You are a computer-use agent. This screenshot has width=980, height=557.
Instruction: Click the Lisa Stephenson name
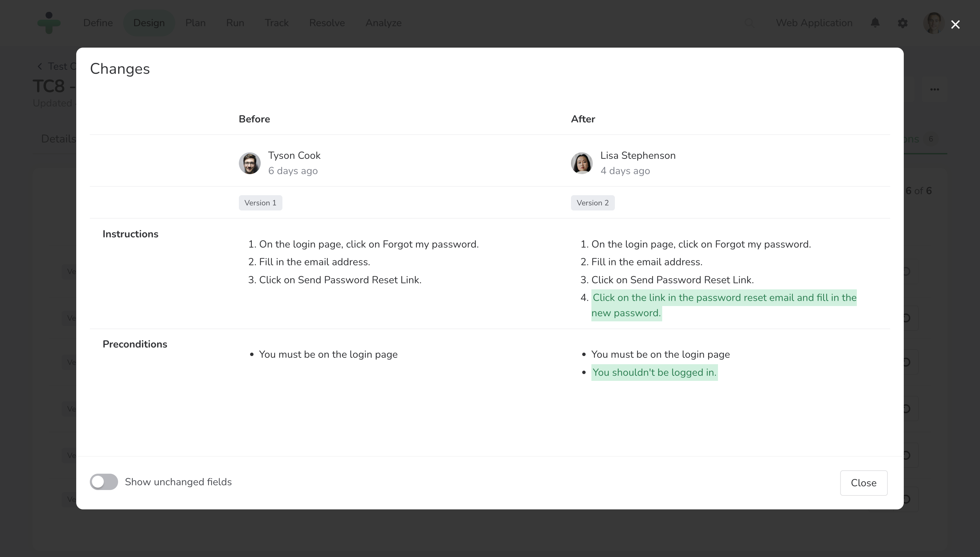638,156
